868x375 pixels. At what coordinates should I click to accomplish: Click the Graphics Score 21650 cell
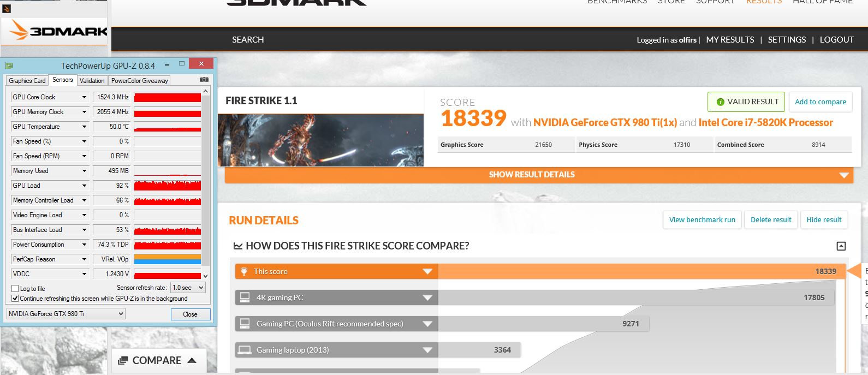point(506,145)
